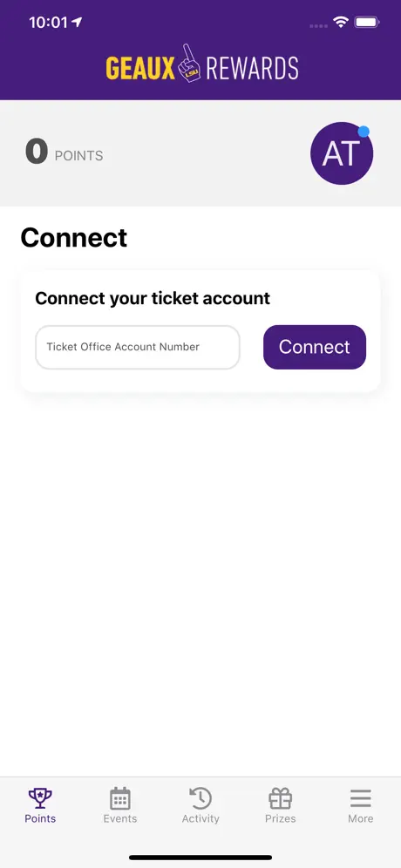Tap the 10:01 clock in status bar
The height and width of the screenshot is (868, 401).
tap(48, 22)
